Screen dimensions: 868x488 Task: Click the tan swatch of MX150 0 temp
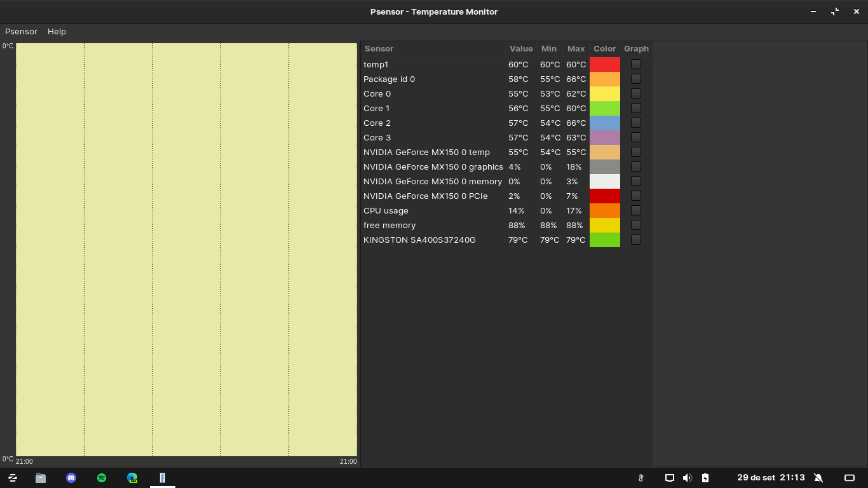click(x=605, y=152)
